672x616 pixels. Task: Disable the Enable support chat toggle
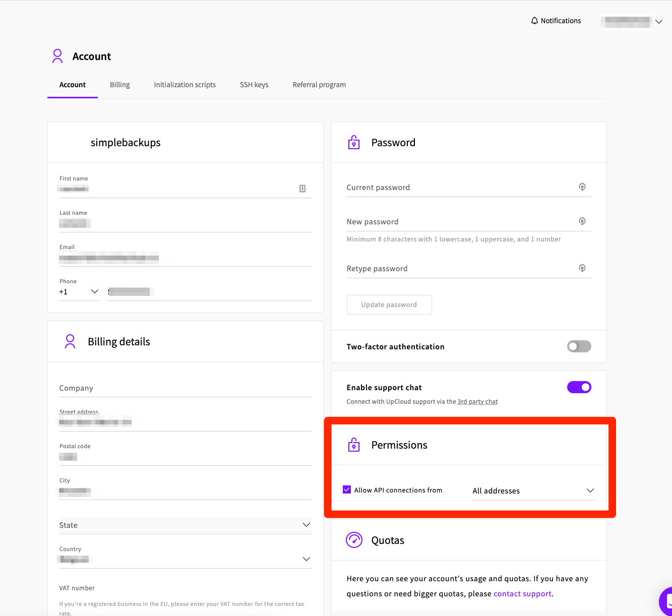[x=579, y=387]
